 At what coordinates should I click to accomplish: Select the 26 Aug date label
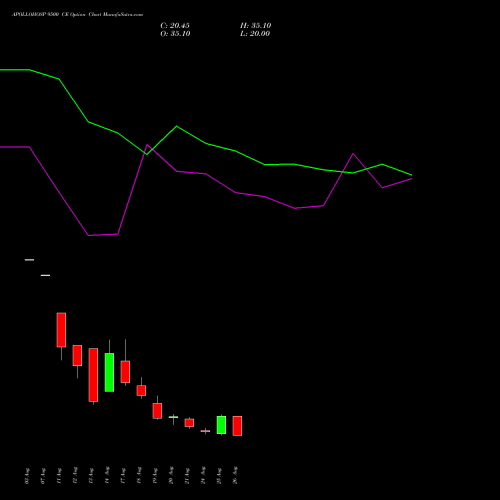coord(235,476)
